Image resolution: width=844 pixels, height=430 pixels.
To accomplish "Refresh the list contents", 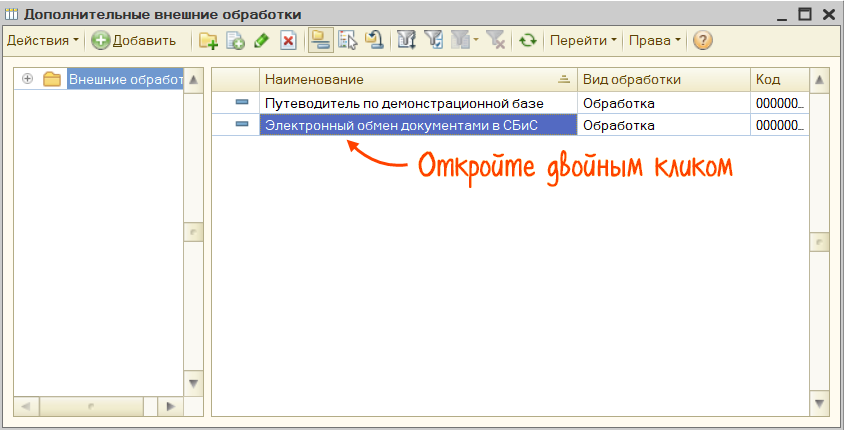I will (x=526, y=40).
